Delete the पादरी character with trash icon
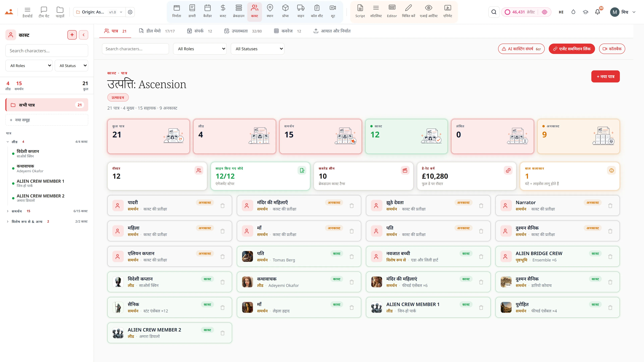The width and height of the screenshot is (644, 362). coord(223,206)
